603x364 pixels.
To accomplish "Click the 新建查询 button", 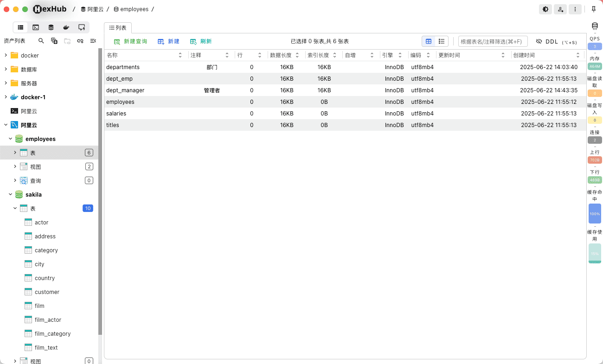I will 130,41.
